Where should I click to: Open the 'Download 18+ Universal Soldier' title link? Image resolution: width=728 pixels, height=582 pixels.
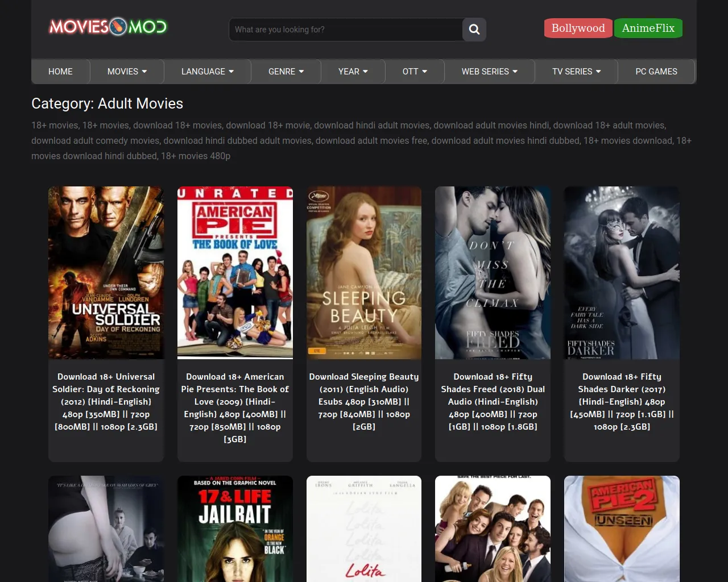pyautogui.click(x=106, y=401)
